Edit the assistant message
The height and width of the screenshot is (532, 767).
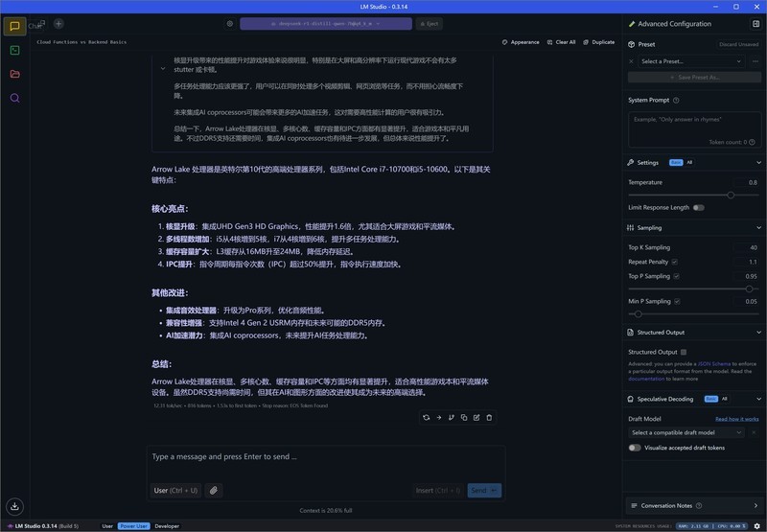click(x=476, y=418)
